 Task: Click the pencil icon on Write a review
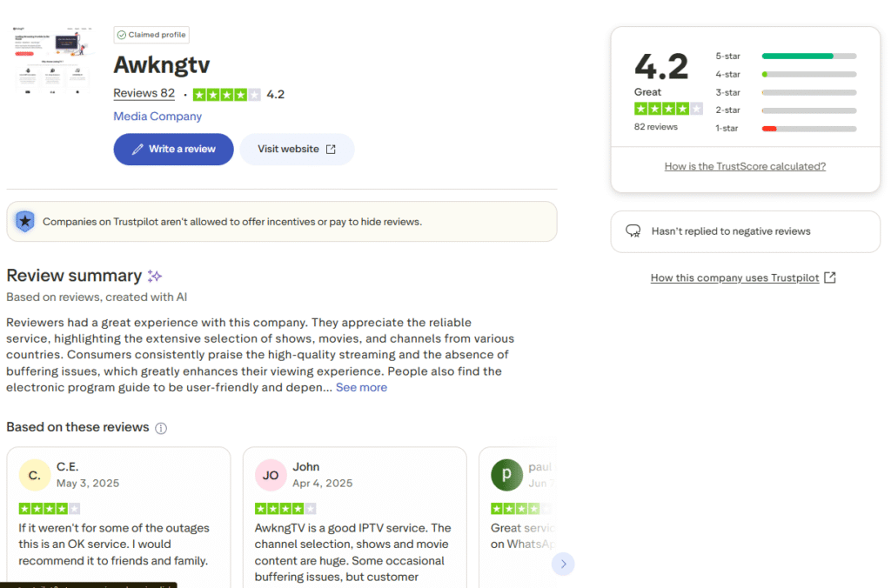[139, 149]
